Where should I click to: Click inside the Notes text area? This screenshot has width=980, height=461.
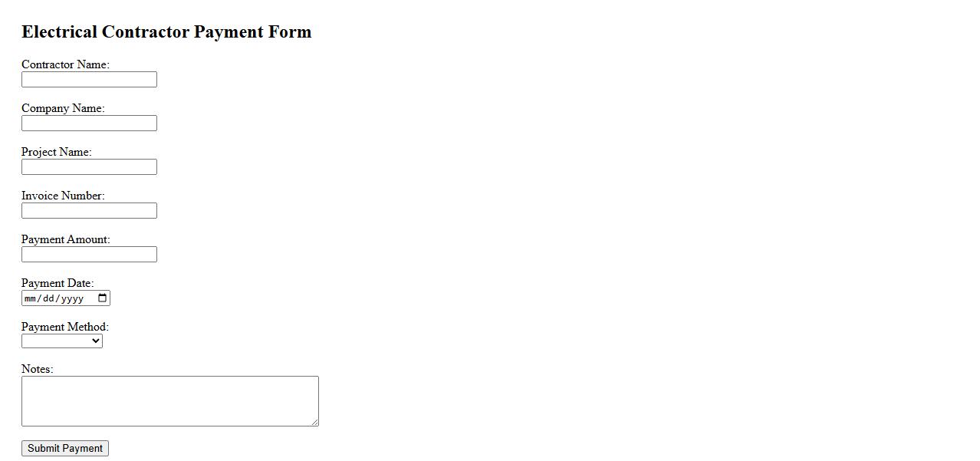click(x=169, y=401)
